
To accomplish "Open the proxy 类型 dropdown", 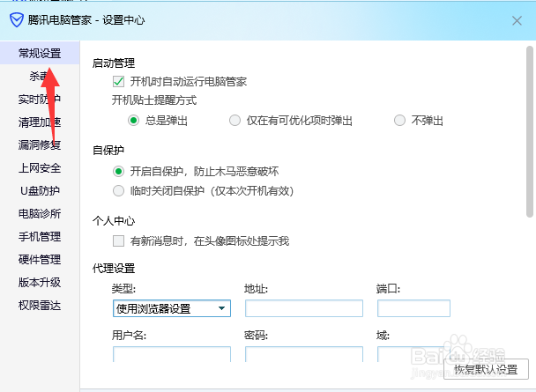I will pyautogui.click(x=171, y=308).
